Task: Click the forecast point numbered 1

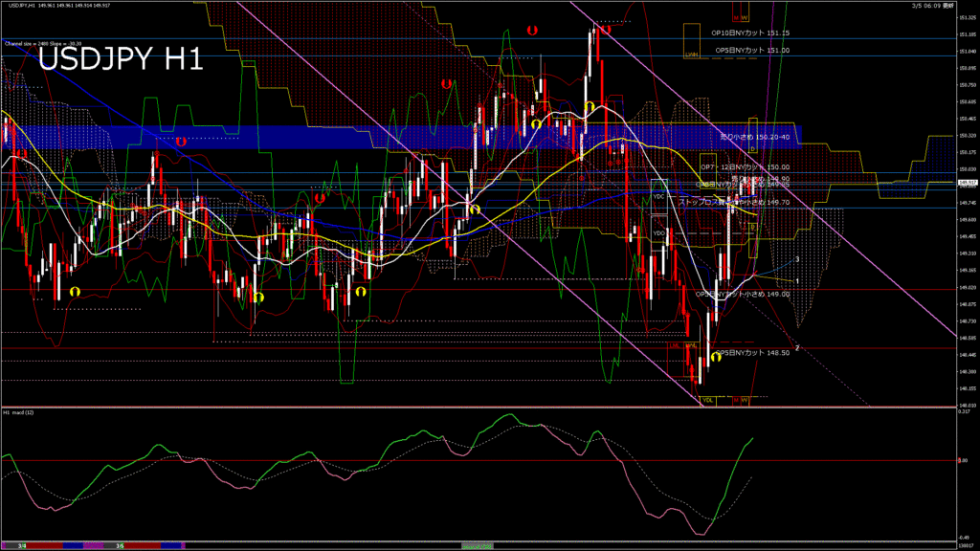Action: (797, 280)
